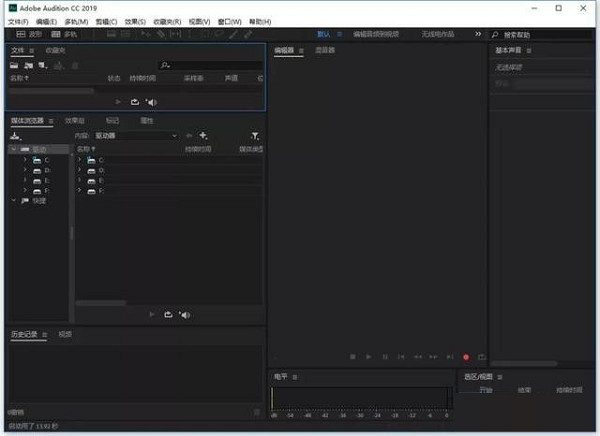The image size is (600, 436).
Task: Click the Essential Sound panel horizontal scrollbar
Action: [523, 363]
